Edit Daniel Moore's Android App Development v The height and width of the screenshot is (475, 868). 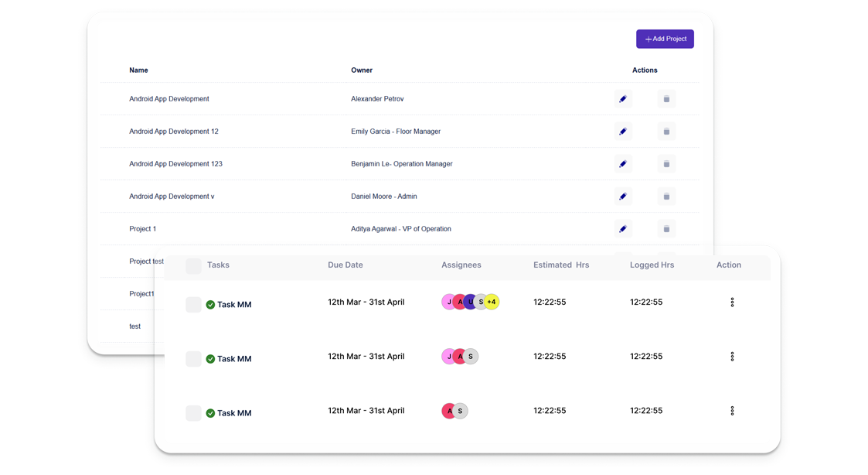tap(623, 196)
